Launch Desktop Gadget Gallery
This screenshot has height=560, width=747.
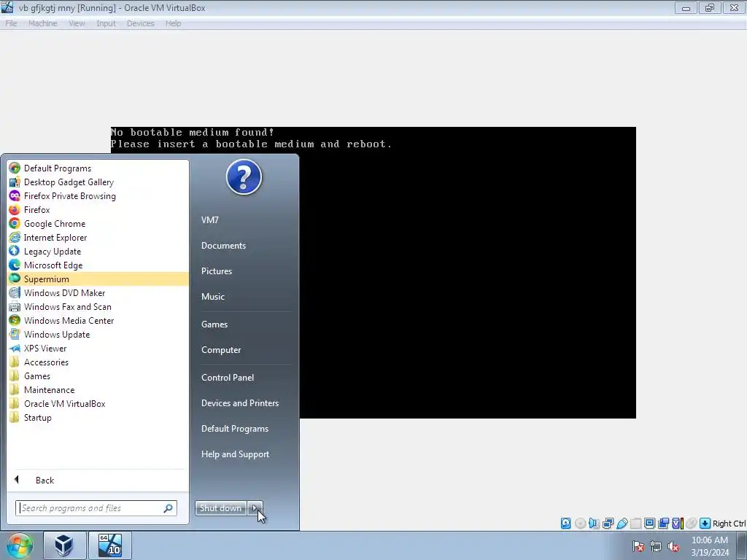[x=98, y=182]
